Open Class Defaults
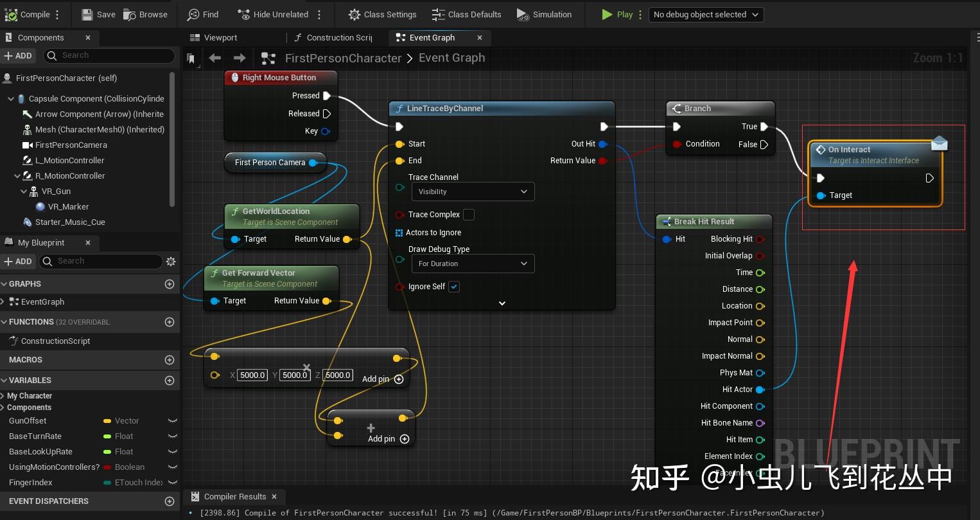 tap(467, 14)
